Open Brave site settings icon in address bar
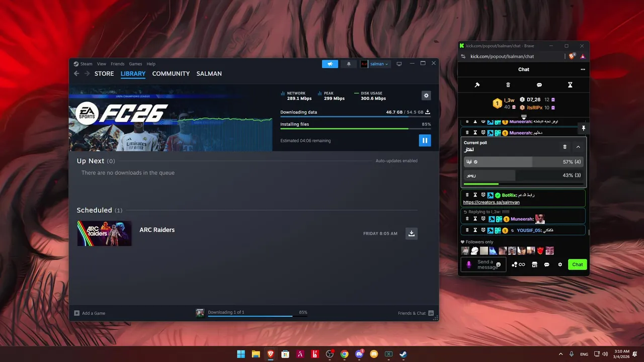 [x=463, y=56]
